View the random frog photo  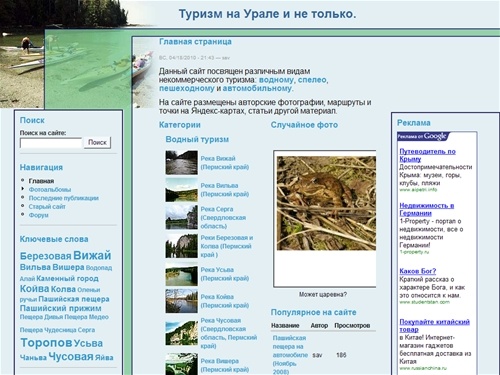click(x=326, y=203)
